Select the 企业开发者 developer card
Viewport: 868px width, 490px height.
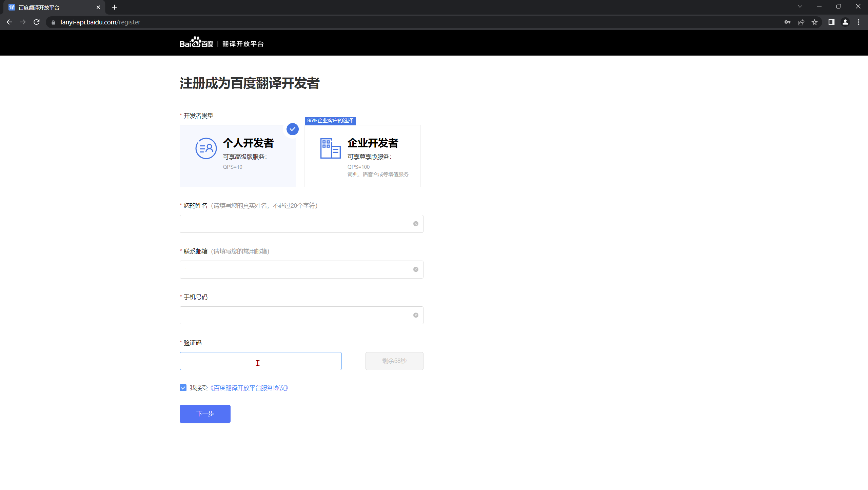point(362,156)
